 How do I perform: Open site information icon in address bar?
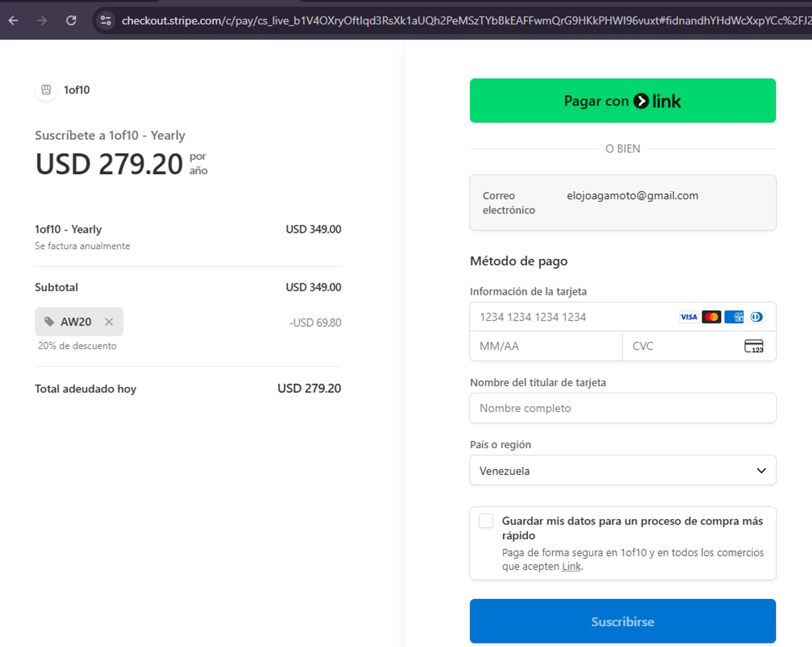(106, 21)
